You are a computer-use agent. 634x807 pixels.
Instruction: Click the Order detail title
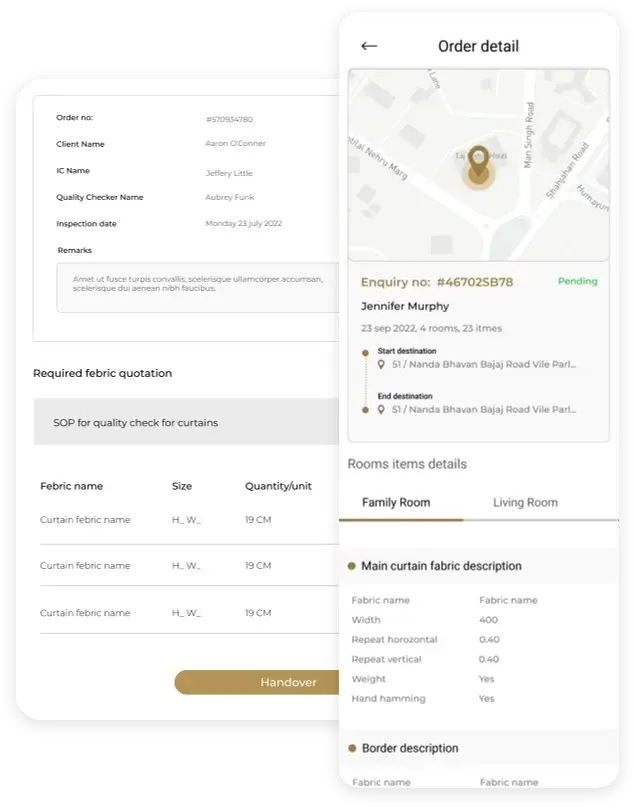click(x=479, y=46)
